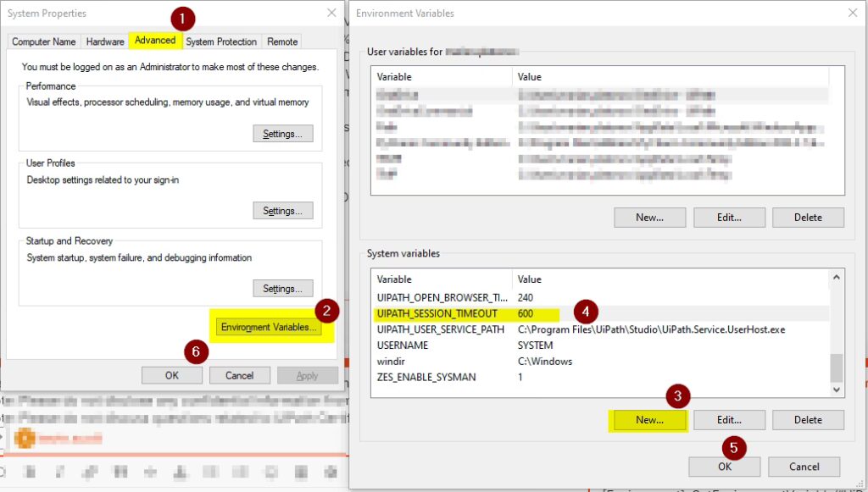Select the System Protection tab
This screenshot has width=868, height=492.
click(221, 41)
